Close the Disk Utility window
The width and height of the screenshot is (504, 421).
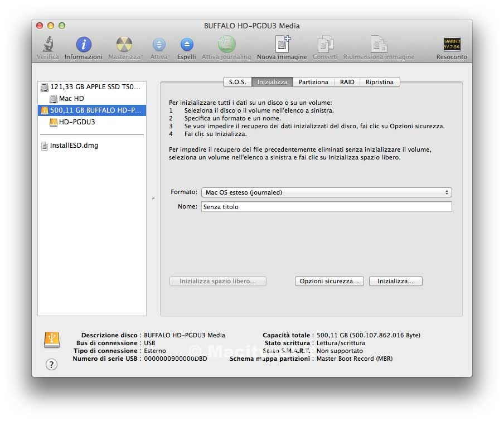(40, 26)
